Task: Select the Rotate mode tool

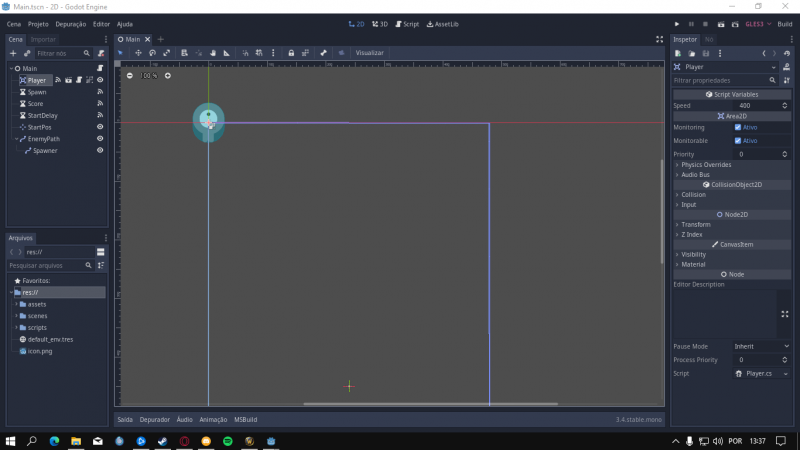Action: 153,53
